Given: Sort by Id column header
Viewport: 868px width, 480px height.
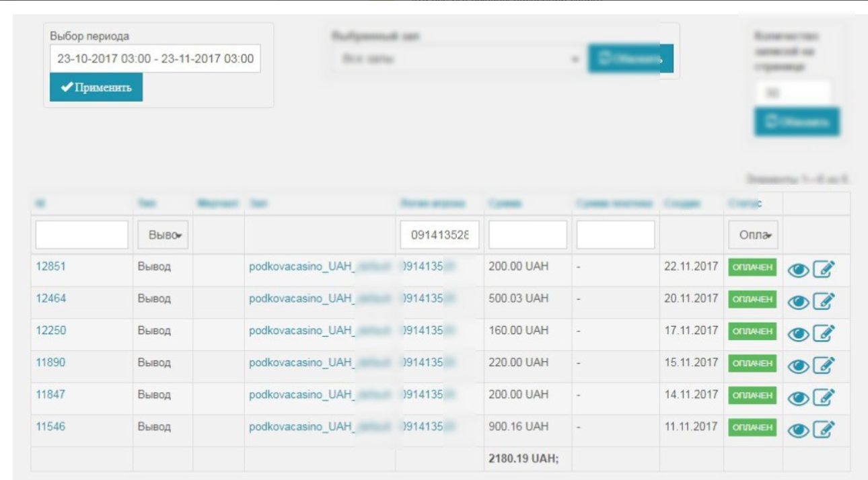Looking at the screenshot, I should [40, 203].
